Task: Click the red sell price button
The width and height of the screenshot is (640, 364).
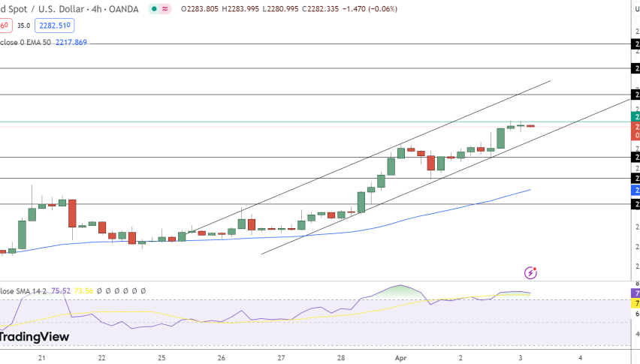Action: point(5,26)
